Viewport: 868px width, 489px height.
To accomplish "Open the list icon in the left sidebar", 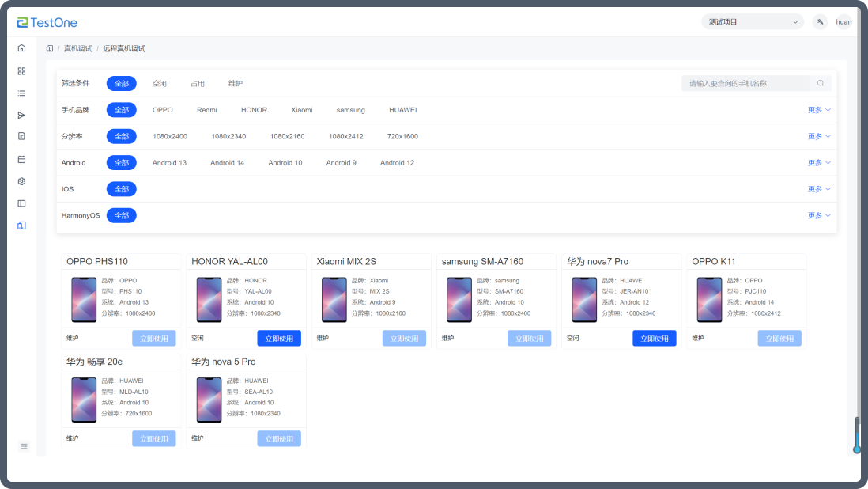I will tap(21, 93).
